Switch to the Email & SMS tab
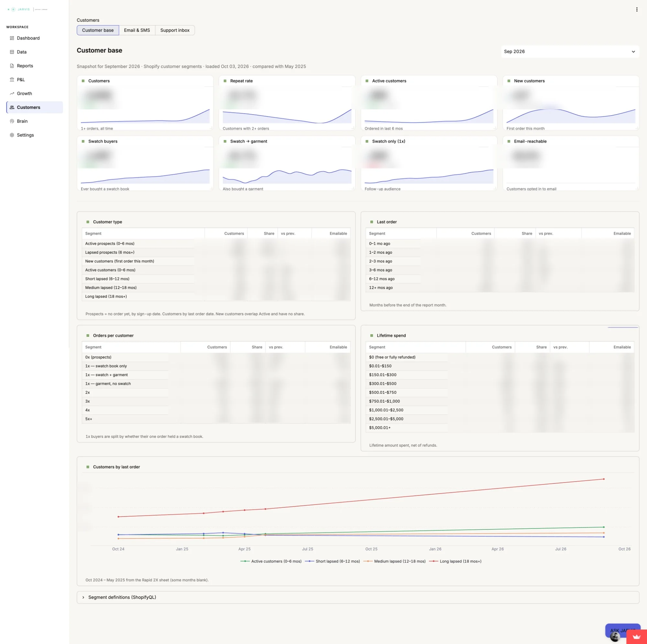 [137, 30]
